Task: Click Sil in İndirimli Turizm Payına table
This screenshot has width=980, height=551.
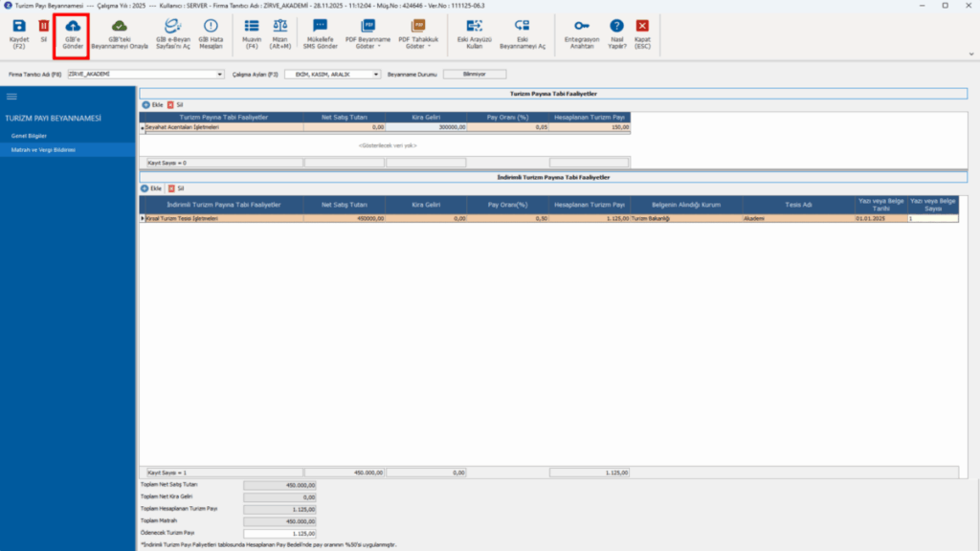Action: pyautogui.click(x=176, y=188)
